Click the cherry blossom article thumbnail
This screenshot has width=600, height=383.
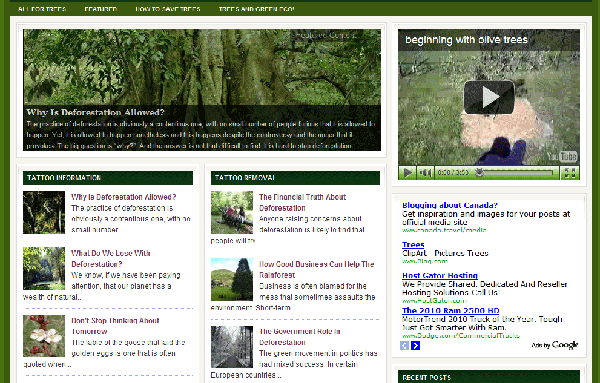[x=44, y=336]
